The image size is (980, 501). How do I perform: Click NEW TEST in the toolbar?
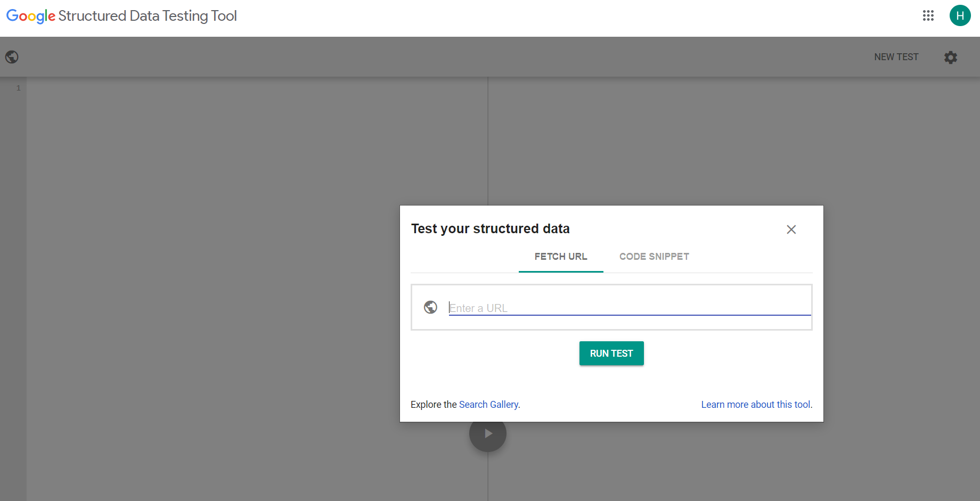tap(896, 57)
